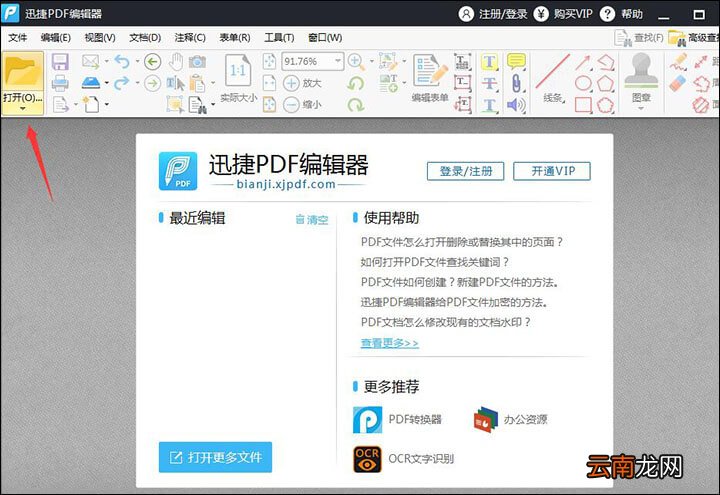
Task: Select the pentagon polygon tool
Action: pyautogui.click(x=605, y=83)
